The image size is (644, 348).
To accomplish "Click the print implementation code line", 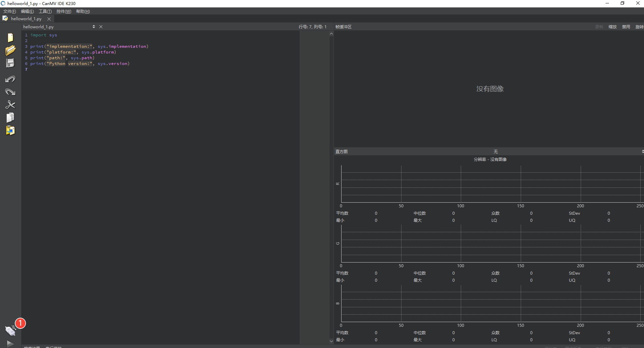I will point(89,46).
